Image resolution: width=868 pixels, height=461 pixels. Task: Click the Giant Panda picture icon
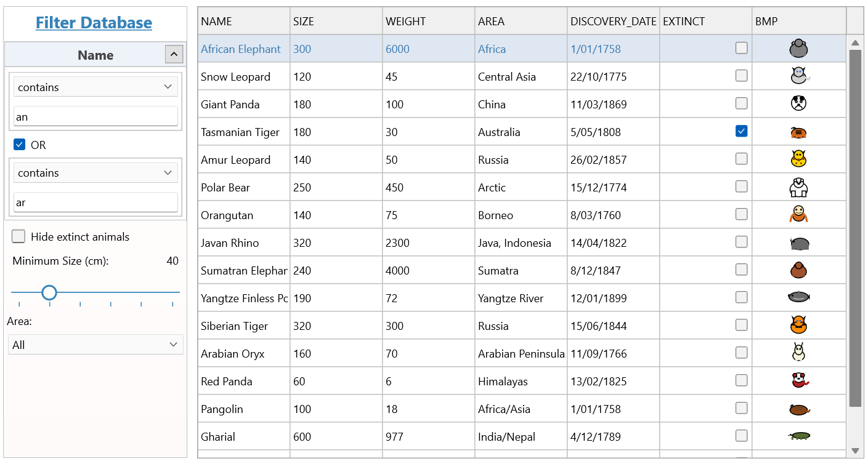(798, 104)
